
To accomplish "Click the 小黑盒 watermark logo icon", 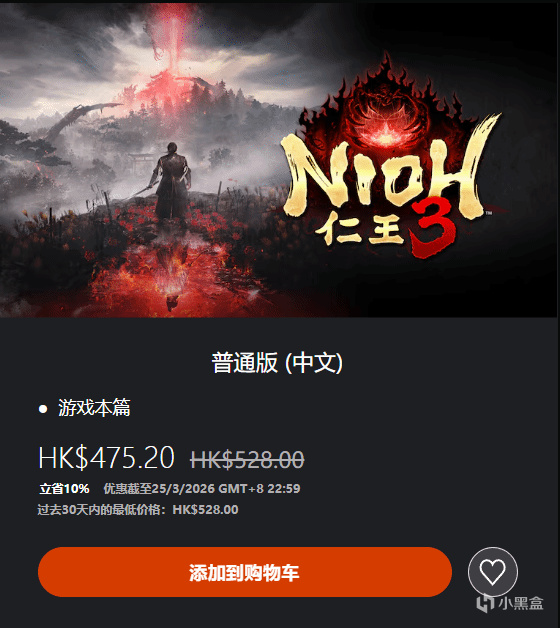I will click(x=485, y=603).
